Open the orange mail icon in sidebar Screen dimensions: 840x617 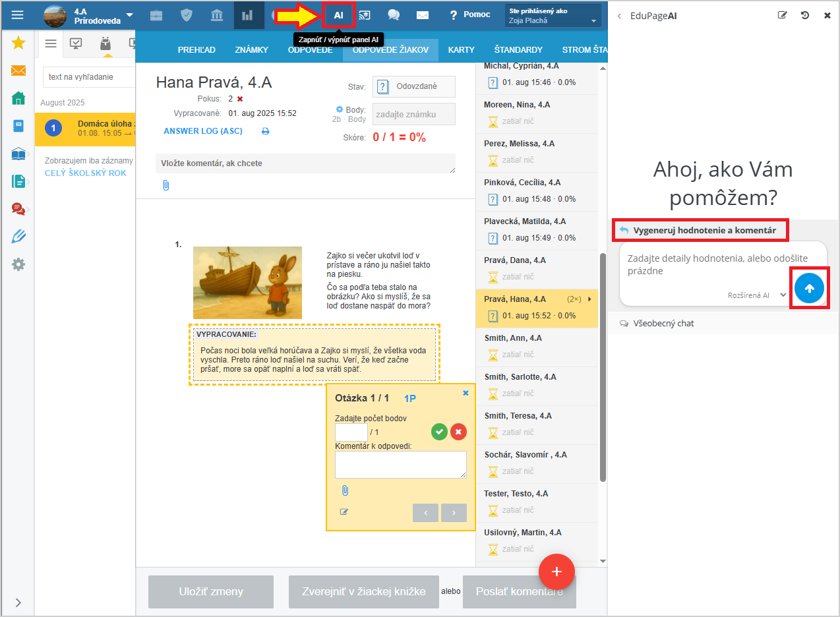[18, 71]
